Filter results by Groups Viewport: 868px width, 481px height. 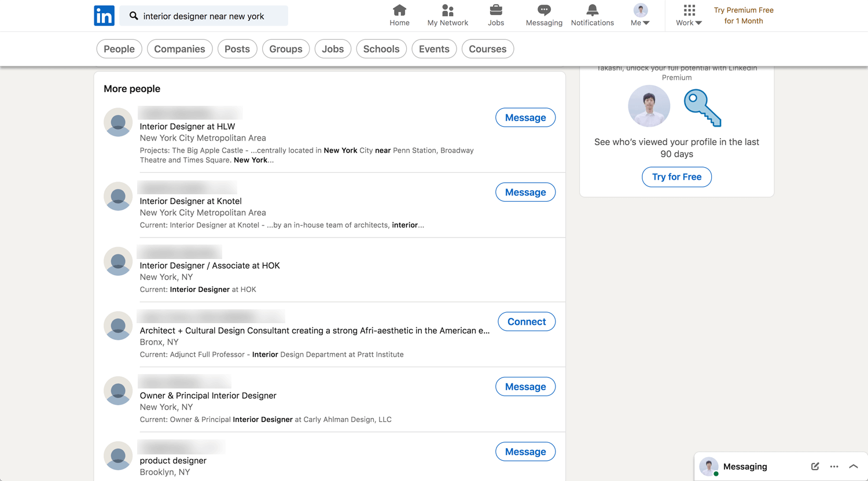286,49
